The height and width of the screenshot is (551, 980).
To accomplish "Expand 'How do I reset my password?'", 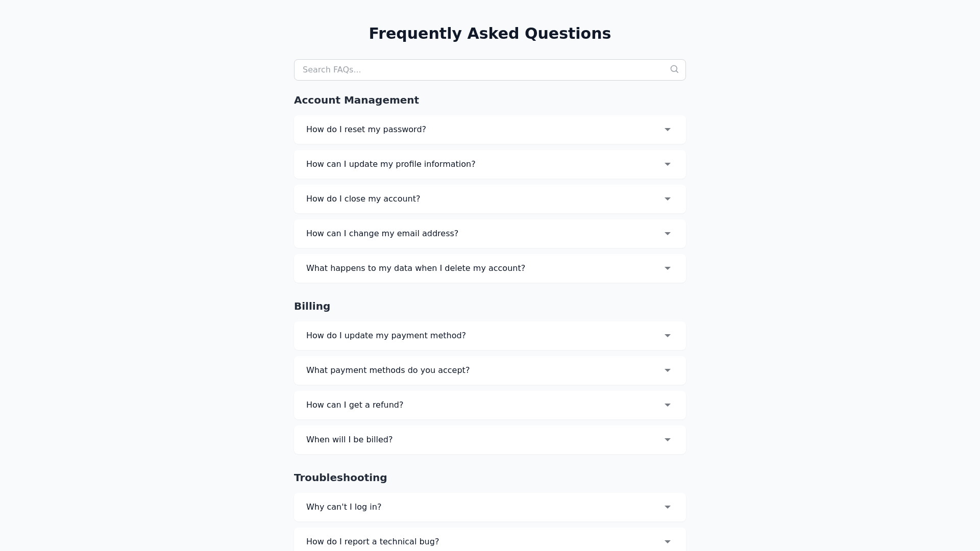I will click(366, 130).
